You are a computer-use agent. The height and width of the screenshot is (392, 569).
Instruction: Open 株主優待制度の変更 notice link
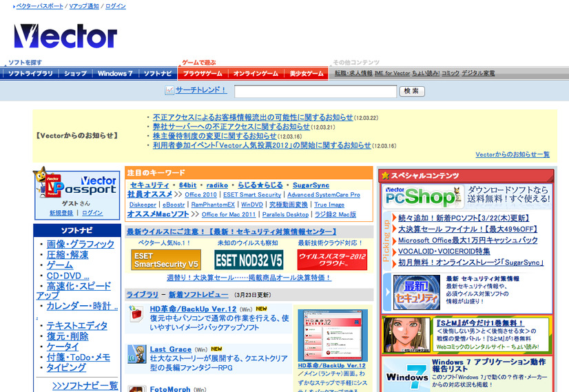click(x=214, y=136)
